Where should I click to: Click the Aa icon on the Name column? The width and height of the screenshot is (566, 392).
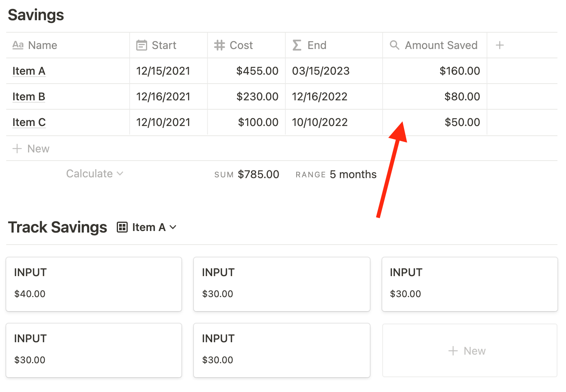[x=18, y=45]
